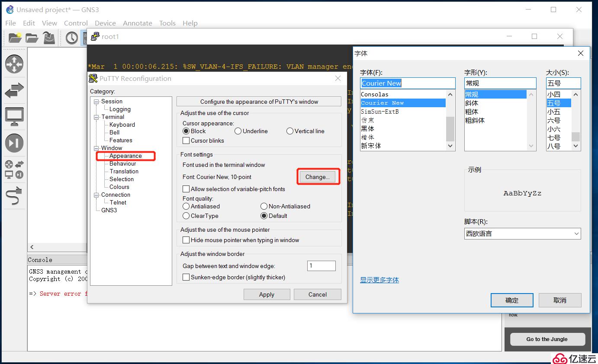Click the Save project as icon in GNS3
Image resolution: width=598 pixels, height=364 pixels.
49,38
